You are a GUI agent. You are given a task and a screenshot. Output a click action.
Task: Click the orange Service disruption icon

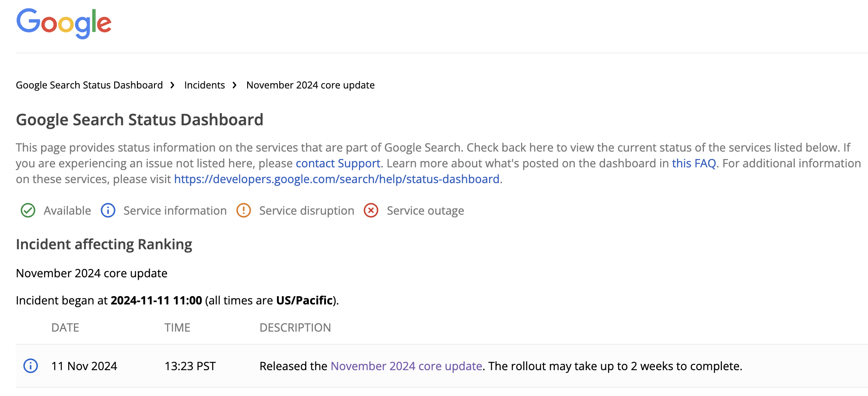point(244,211)
